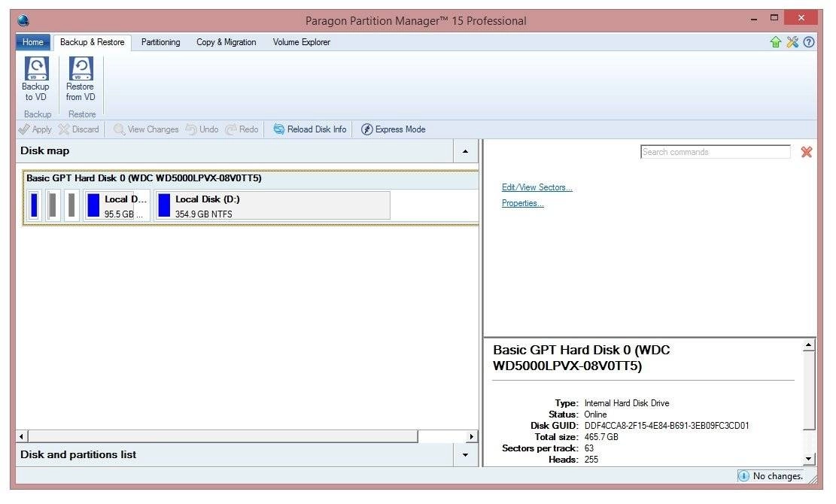Switch to Express Mode
Viewport: 836px width, 504px height.
pyautogui.click(x=394, y=129)
